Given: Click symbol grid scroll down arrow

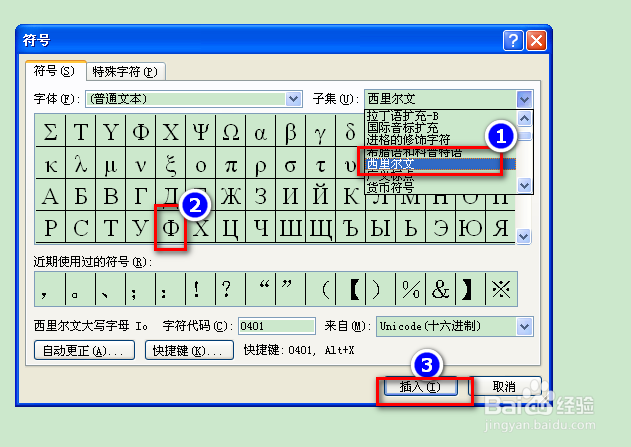Looking at the screenshot, I should [x=523, y=236].
